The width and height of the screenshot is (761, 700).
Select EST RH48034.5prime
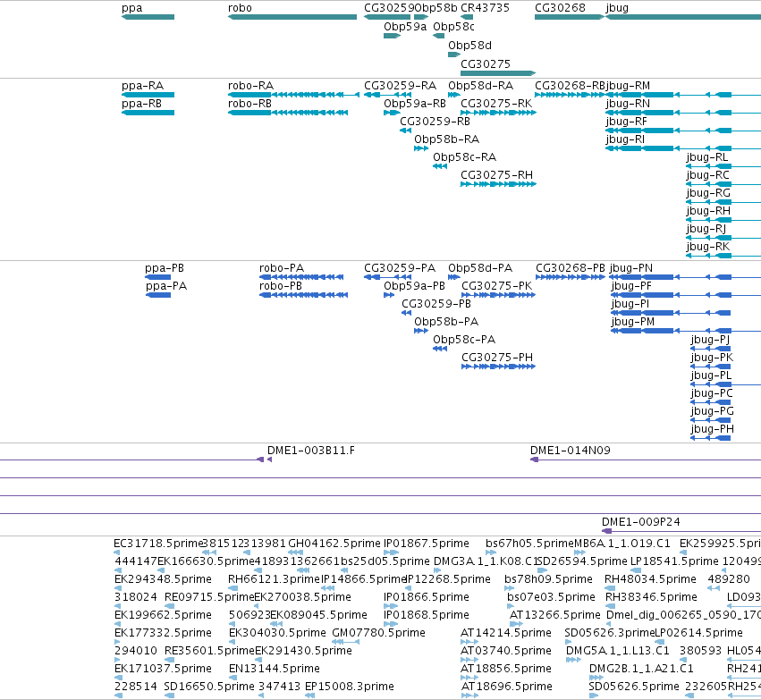(610, 588)
